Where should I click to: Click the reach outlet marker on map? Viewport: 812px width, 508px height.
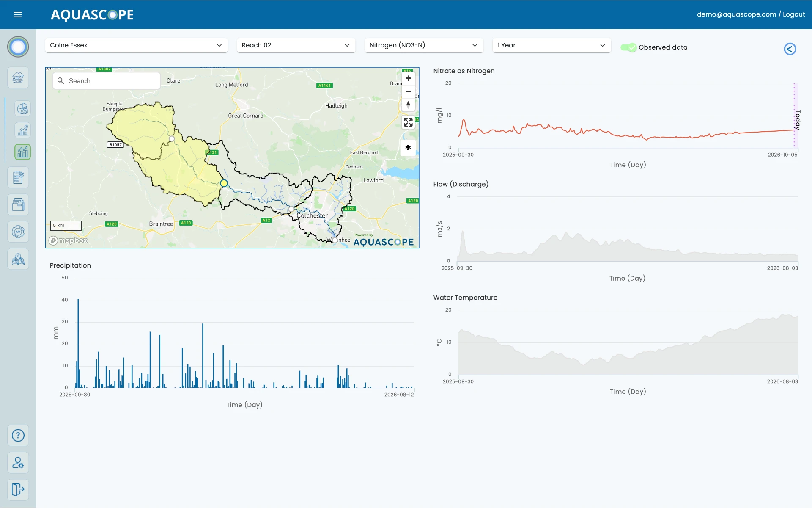tap(224, 183)
